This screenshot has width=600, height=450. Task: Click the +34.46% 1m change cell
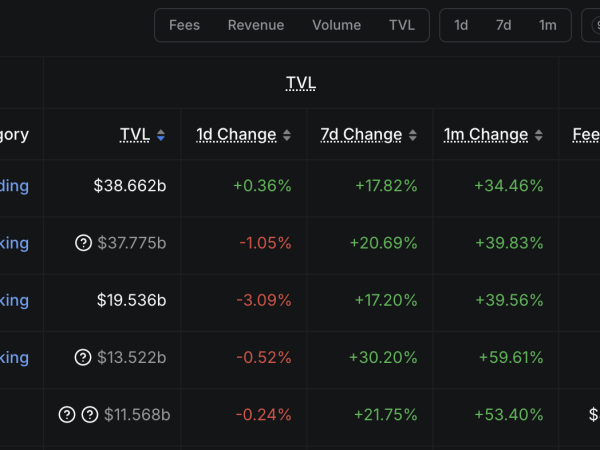pyautogui.click(x=509, y=186)
